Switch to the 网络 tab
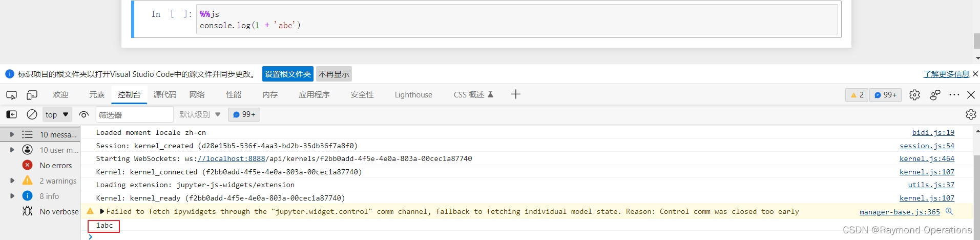Screen dimensions: 980x240 click(197, 95)
